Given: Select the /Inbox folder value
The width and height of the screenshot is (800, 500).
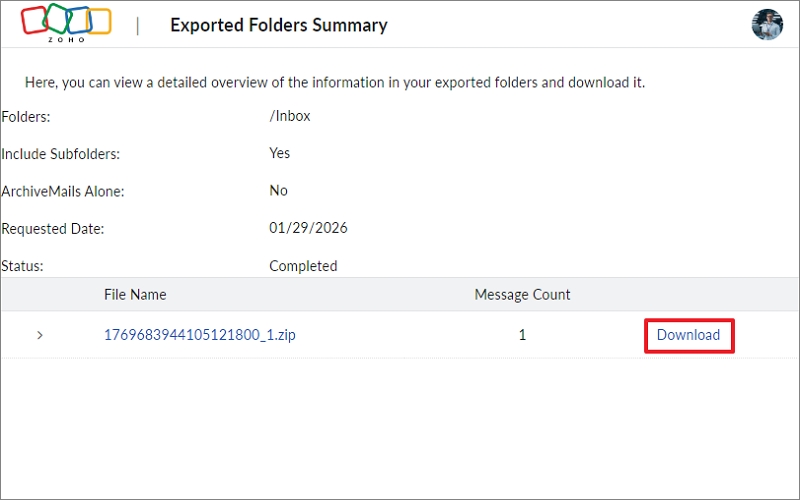Looking at the screenshot, I should [290, 116].
